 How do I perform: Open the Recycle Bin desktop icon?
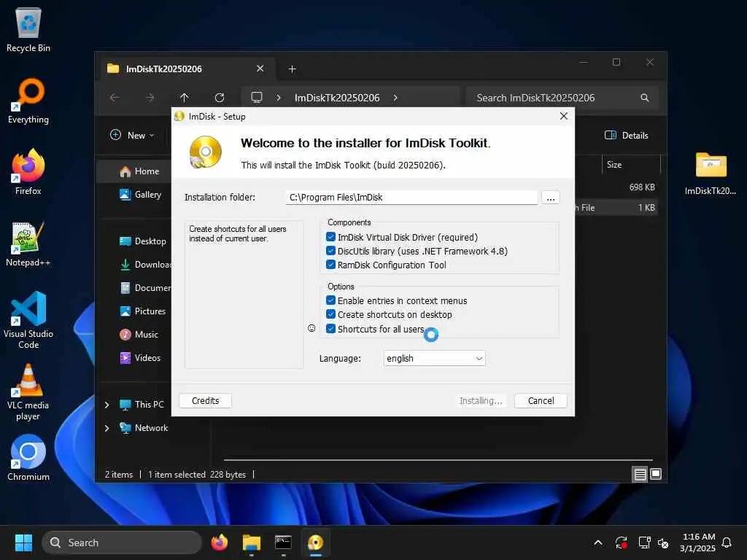[x=28, y=29]
